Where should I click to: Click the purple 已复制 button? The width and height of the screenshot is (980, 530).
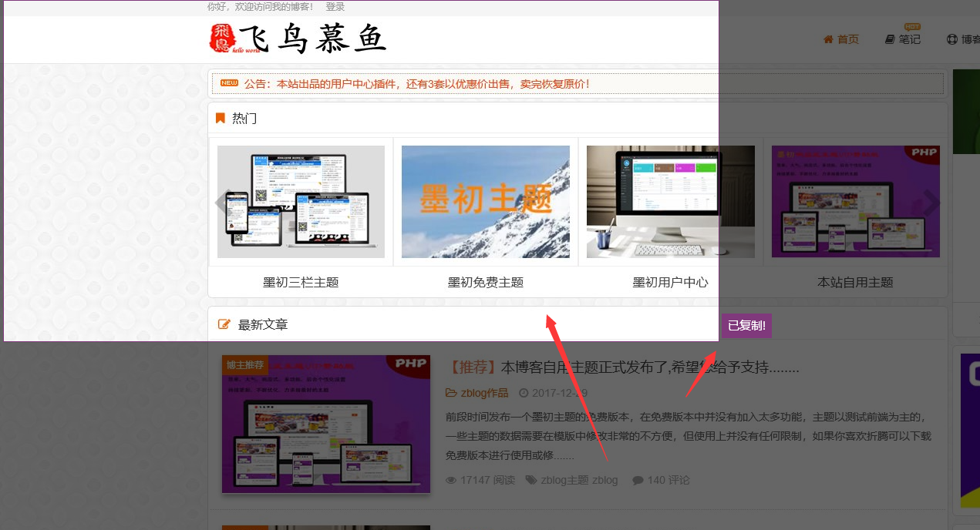[745, 325]
